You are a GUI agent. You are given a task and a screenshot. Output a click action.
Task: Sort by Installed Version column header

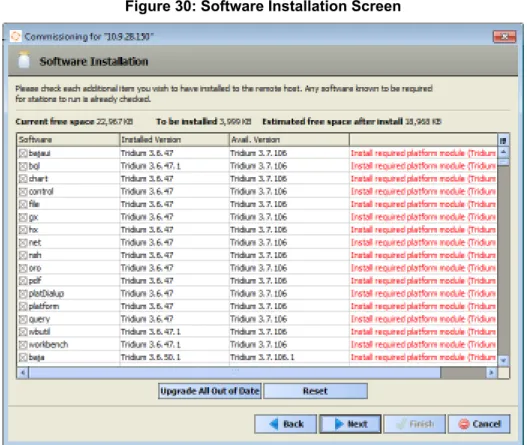click(x=174, y=140)
